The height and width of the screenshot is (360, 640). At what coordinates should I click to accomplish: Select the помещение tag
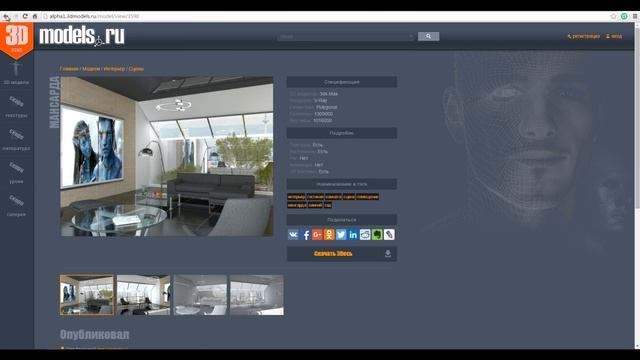click(367, 197)
